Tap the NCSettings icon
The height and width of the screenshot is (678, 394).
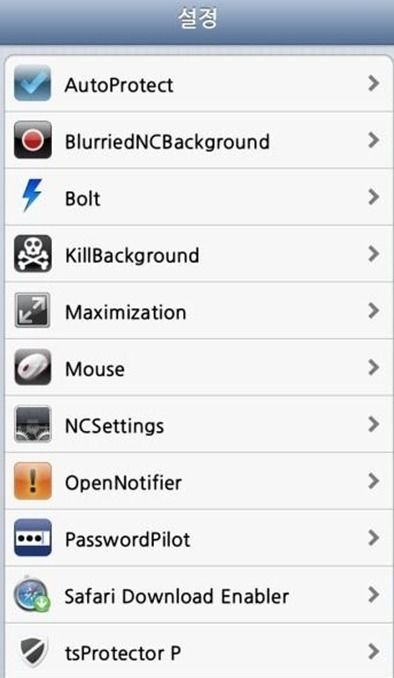coord(32,424)
